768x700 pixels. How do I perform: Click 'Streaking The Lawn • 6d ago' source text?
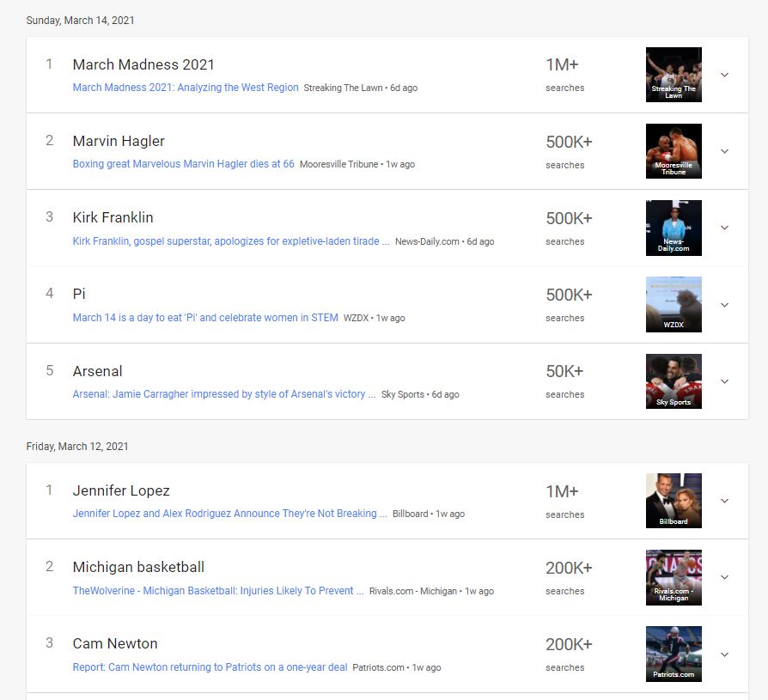coord(361,88)
